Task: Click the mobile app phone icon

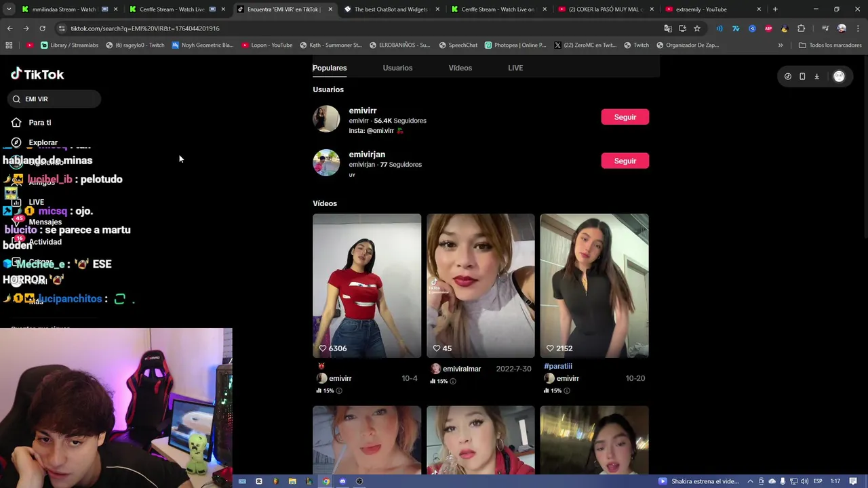Action: (x=802, y=77)
